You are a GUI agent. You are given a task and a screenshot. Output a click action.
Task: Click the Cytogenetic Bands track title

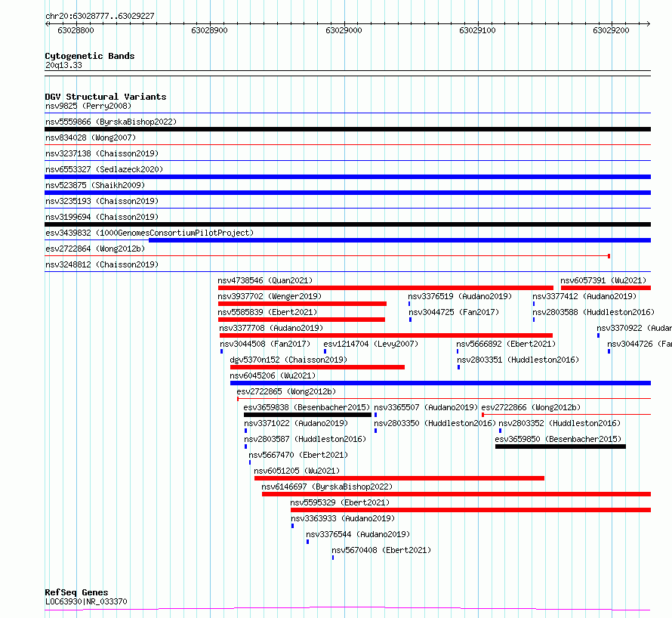[90, 56]
